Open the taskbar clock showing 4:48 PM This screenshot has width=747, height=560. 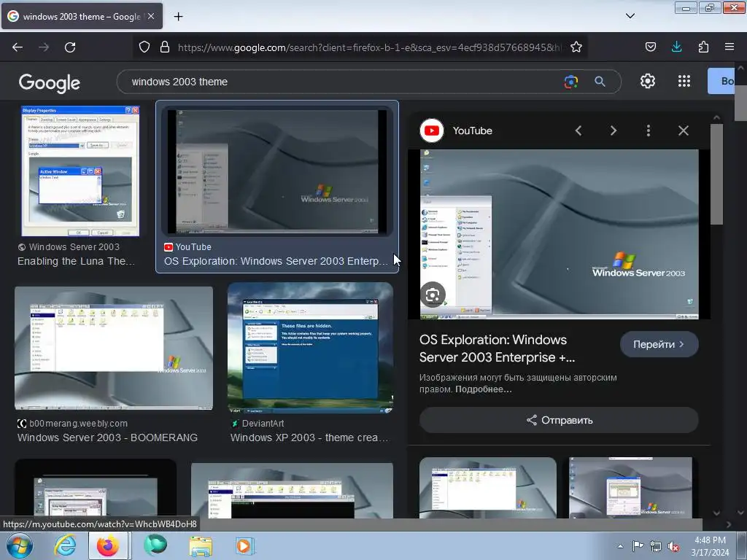[710, 546]
